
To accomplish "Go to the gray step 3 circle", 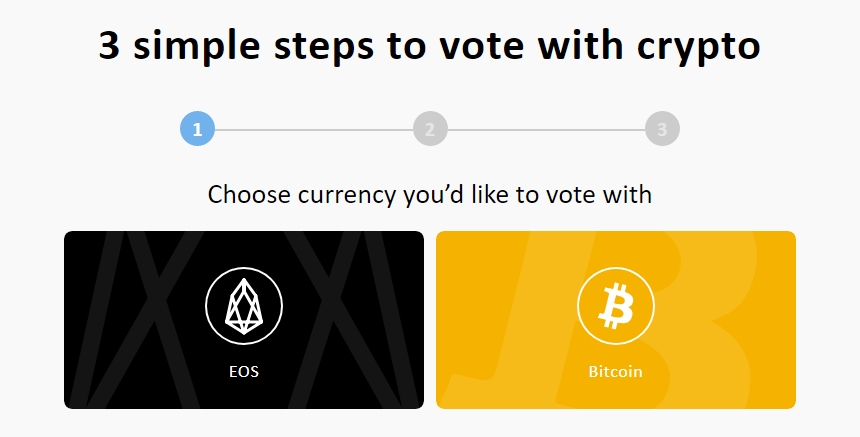I will pyautogui.click(x=662, y=129).
